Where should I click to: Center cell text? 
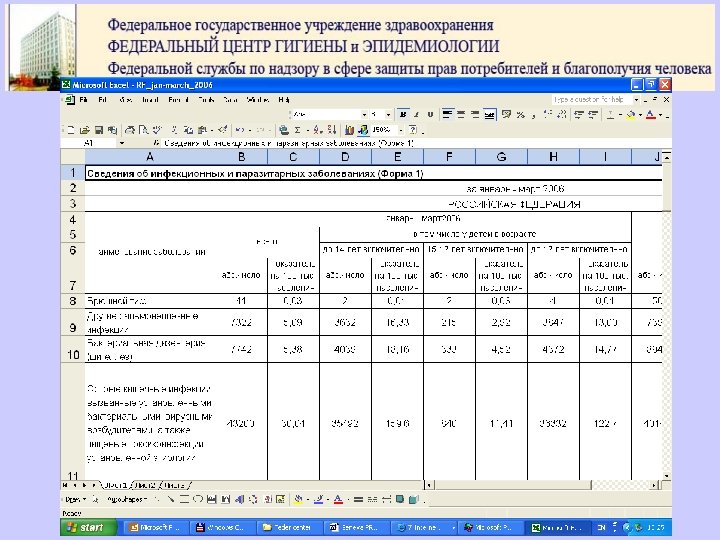(x=461, y=114)
